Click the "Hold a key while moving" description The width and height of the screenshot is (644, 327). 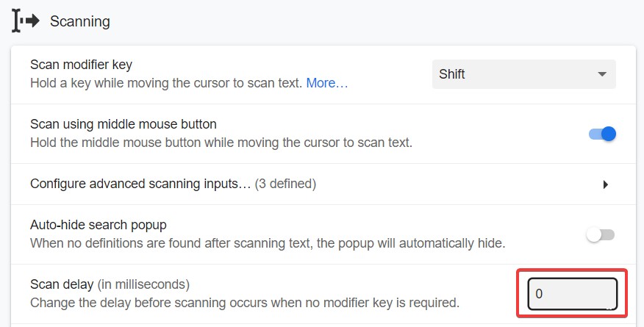[166, 83]
